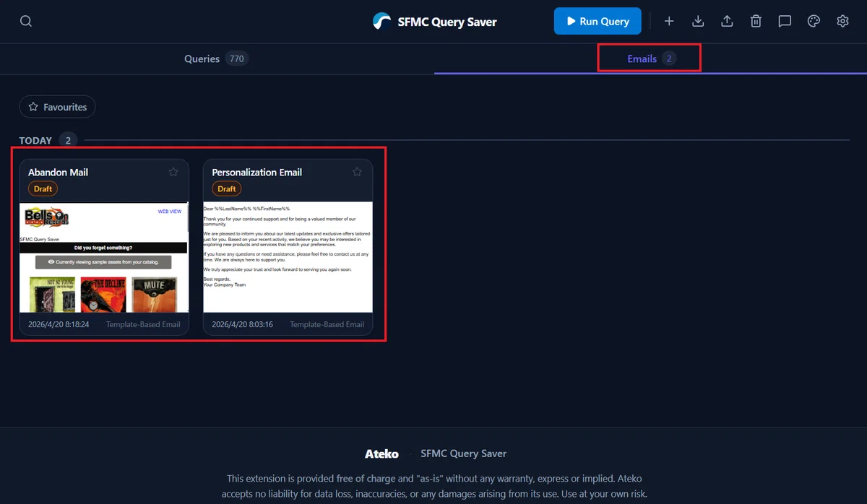Click the upload/export icon
867x504 pixels.
(727, 22)
